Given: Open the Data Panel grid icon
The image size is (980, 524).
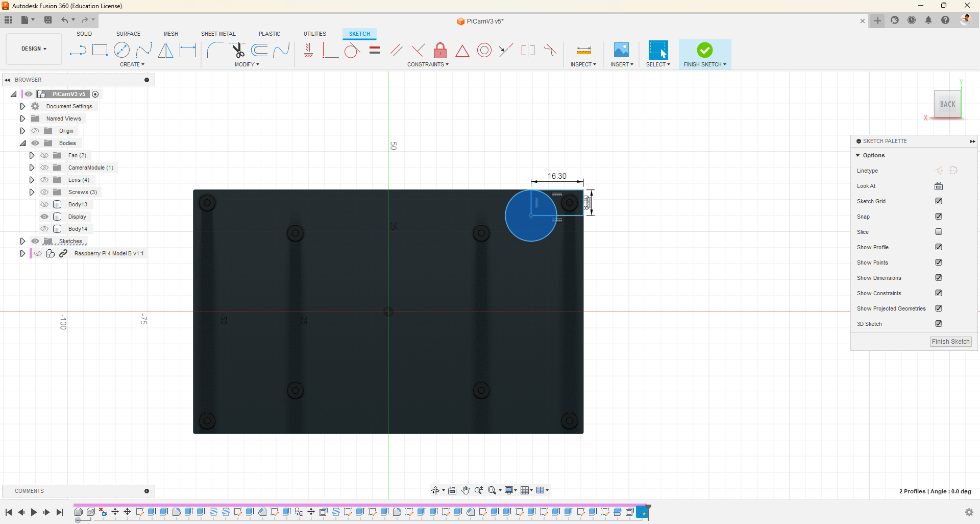Looking at the screenshot, I should coord(8,20).
